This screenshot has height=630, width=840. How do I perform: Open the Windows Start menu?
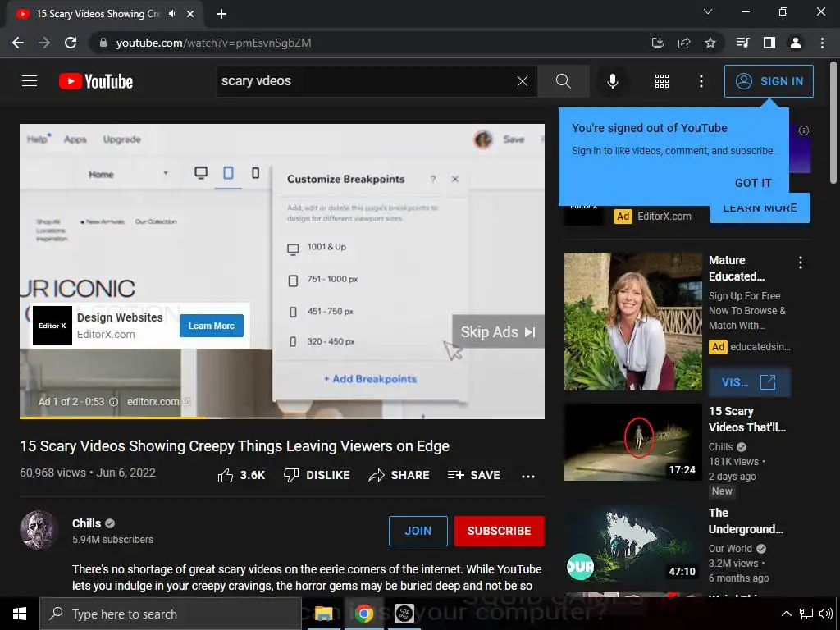pyautogui.click(x=20, y=614)
